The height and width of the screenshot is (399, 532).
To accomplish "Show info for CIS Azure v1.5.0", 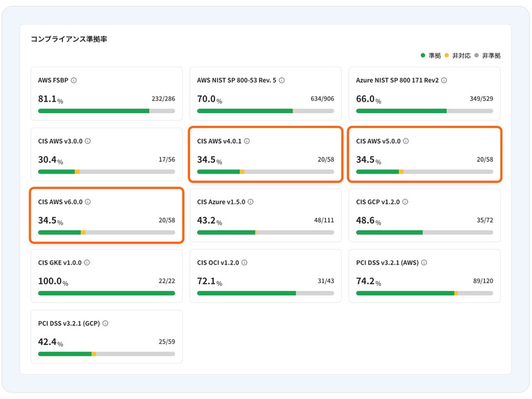I will click(251, 201).
